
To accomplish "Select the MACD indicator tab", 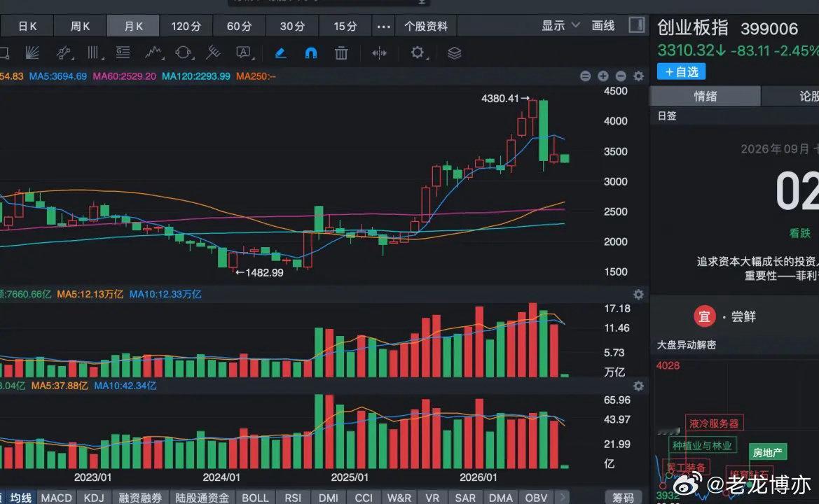I will [57, 498].
